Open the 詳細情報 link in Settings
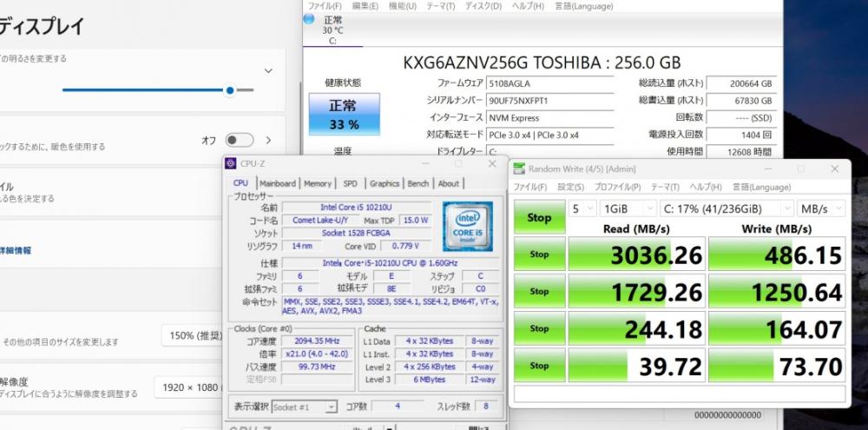This screenshot has width=868, height=430. pos(16,250)
